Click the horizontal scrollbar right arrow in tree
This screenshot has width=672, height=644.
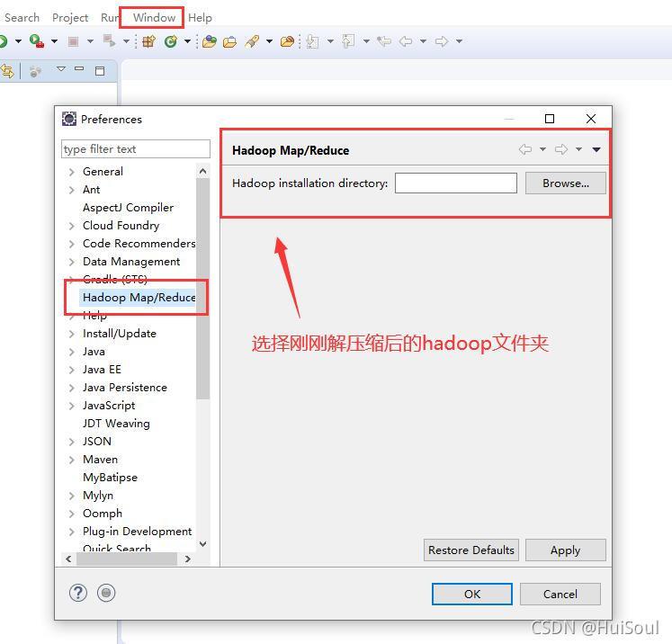coord(187,559)
